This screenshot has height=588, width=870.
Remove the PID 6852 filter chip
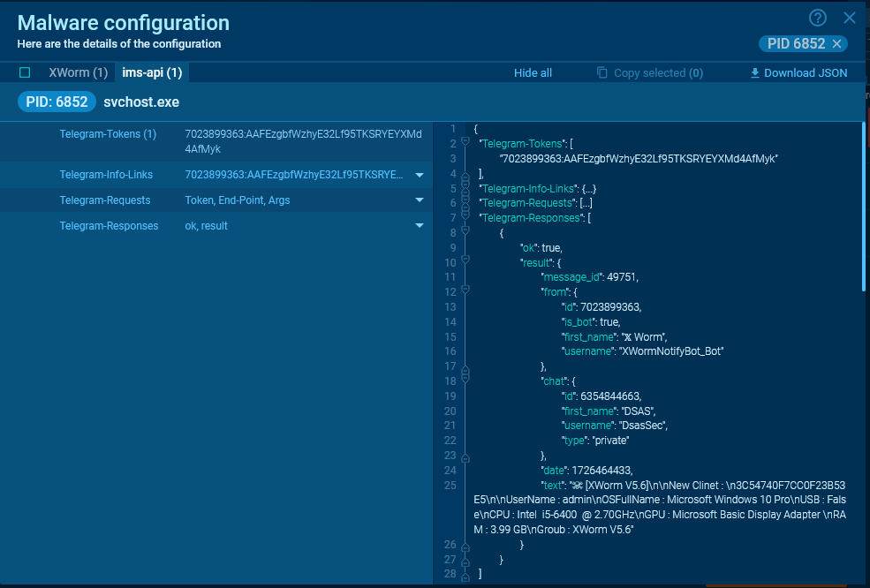pos(837,44)
